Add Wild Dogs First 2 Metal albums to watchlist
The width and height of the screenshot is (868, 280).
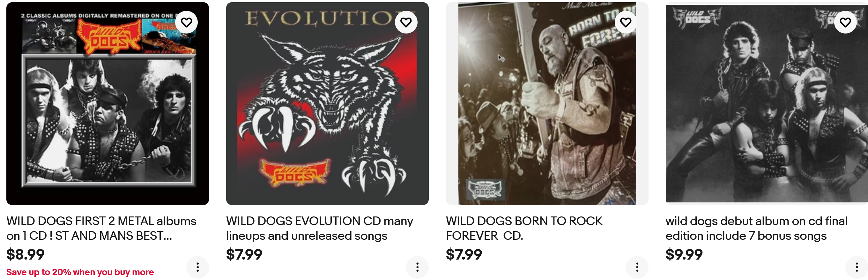click(186, 22)
